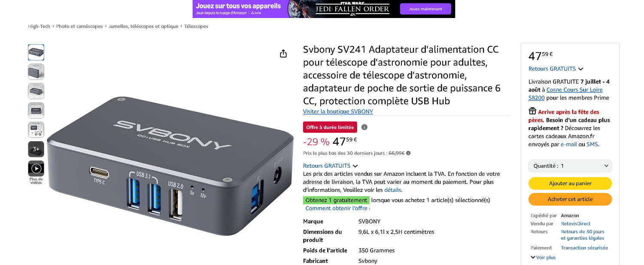644x265 pixels.
Task: Click Acheter cet article button
Action: pos(570,199)
